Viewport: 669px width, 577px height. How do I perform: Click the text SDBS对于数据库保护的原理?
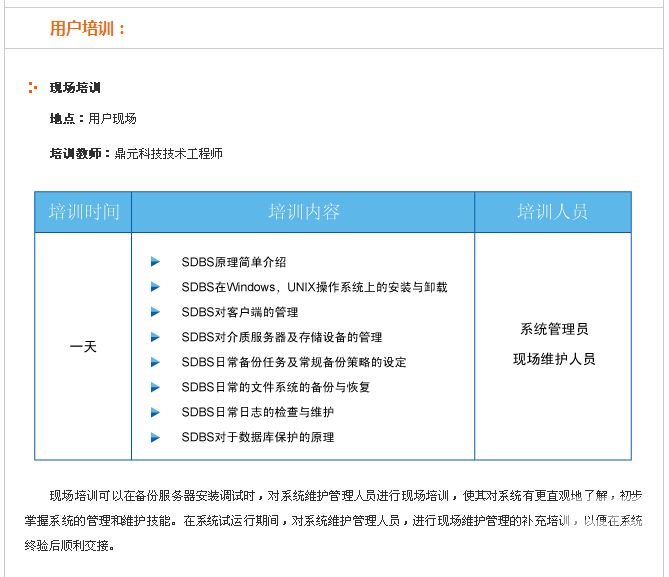click(x=258, y=437)
